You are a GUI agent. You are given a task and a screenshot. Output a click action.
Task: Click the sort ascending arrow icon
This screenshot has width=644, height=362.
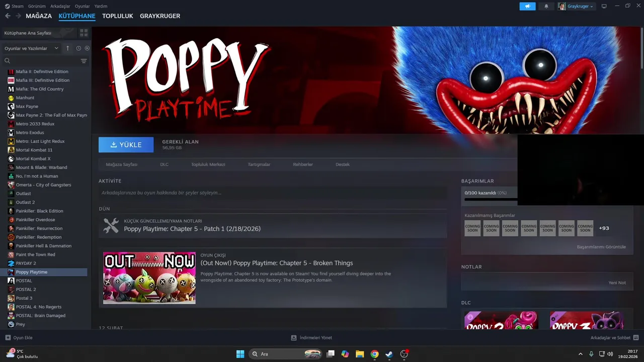pyautogui.click(x=68, y=48)
